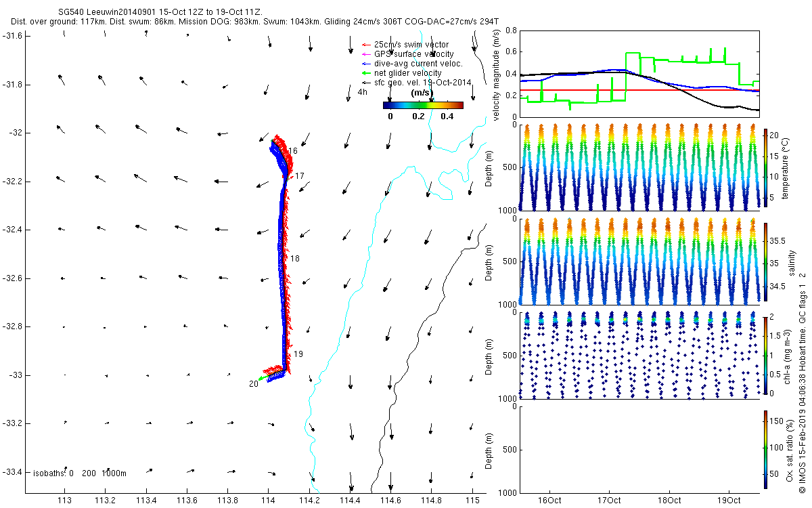Click the Ox. sat. ratio colorbar
Viewport: 812px width, 508px height.
coord(765,449)
